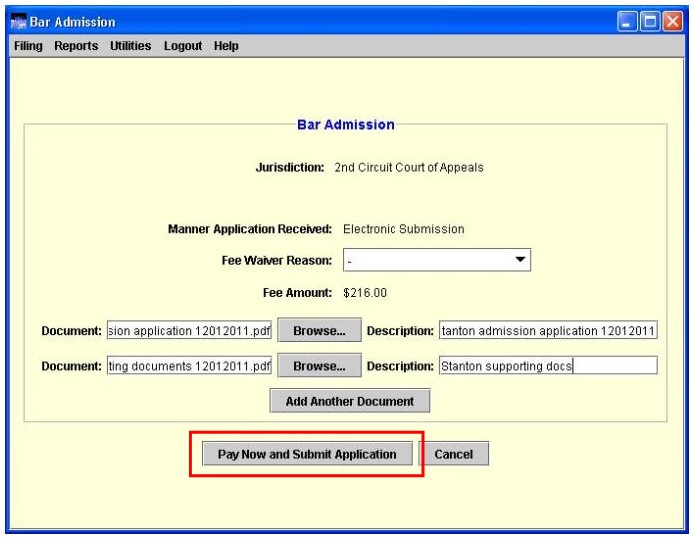Close the Bar Admission window
The image size is (694, 539).
click(x=673, y=22)
